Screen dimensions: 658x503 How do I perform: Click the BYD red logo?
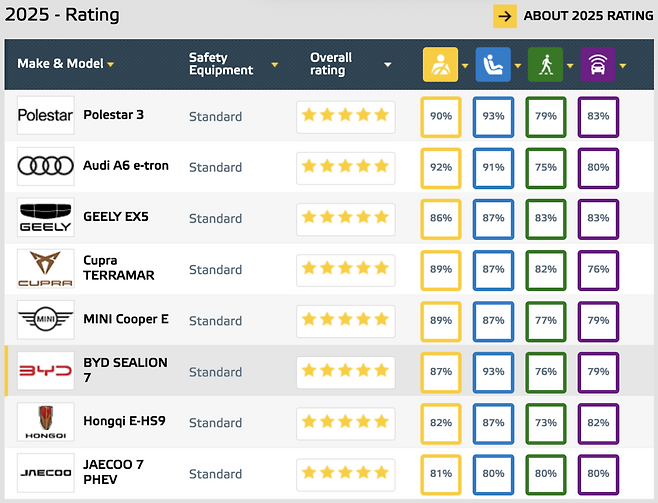(46, 371)
